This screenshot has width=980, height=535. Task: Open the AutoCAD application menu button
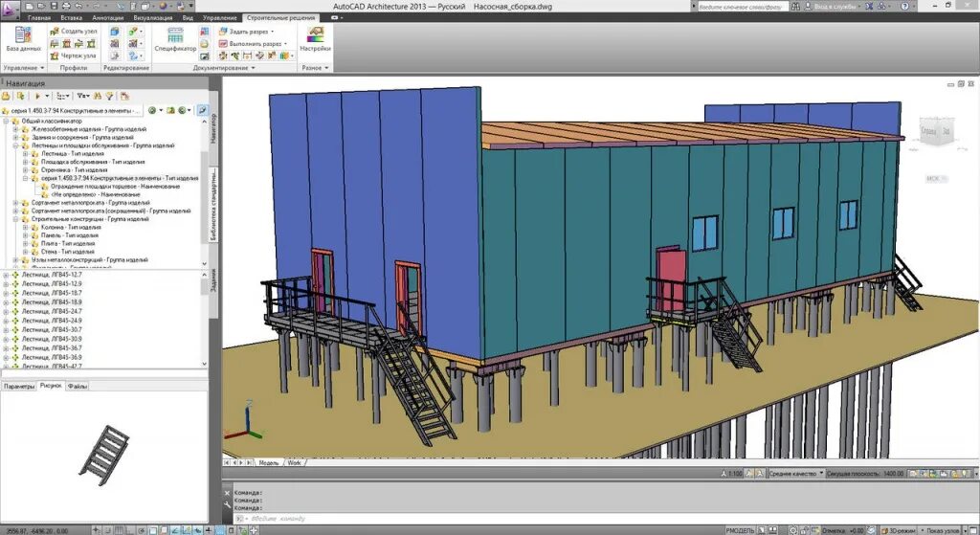11,9
